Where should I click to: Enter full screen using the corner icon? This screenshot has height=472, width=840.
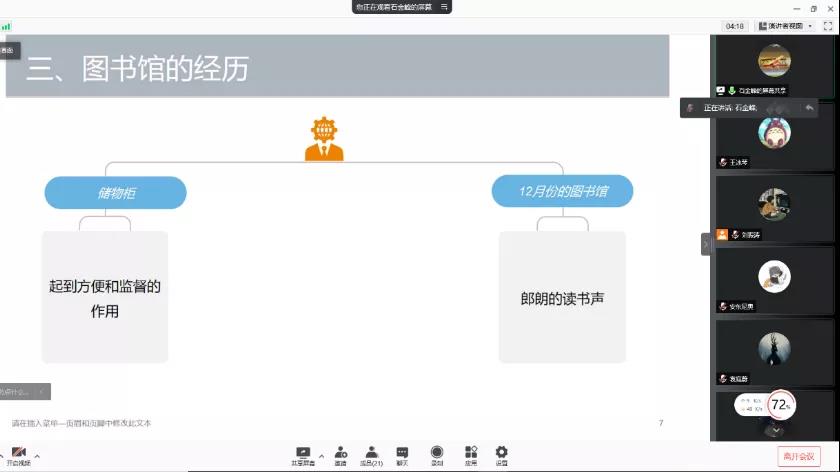[826, 25]
